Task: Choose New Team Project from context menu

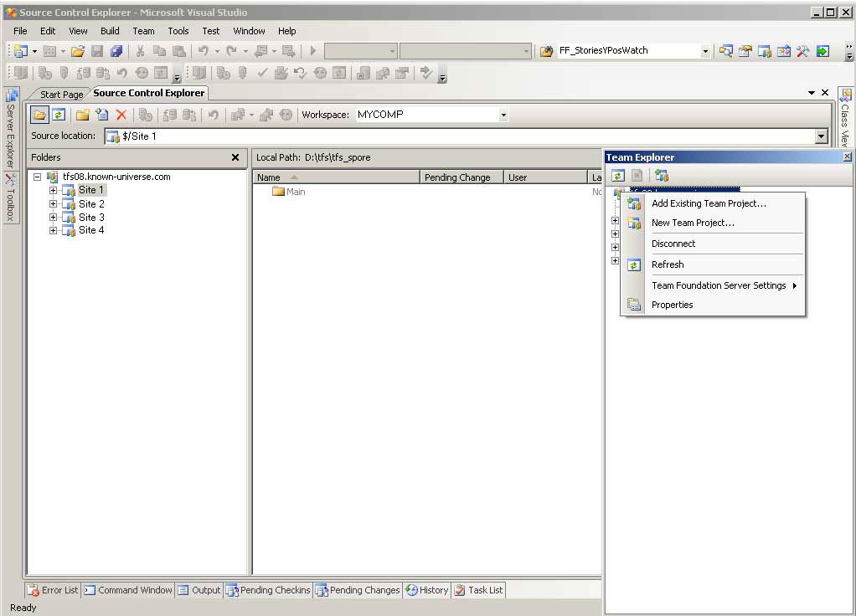Action: (x=713, y=223)
